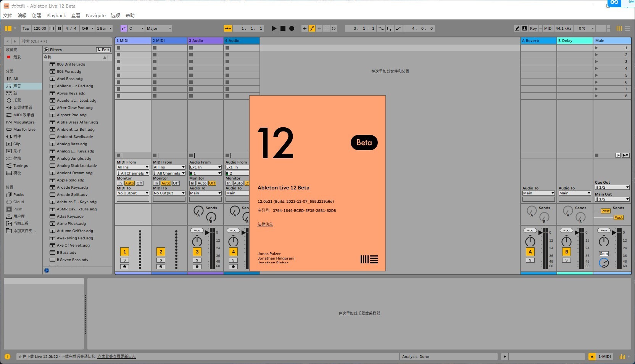The image size is (635, 364).
Task: Arm track 3 for recording
Action: 197,266
